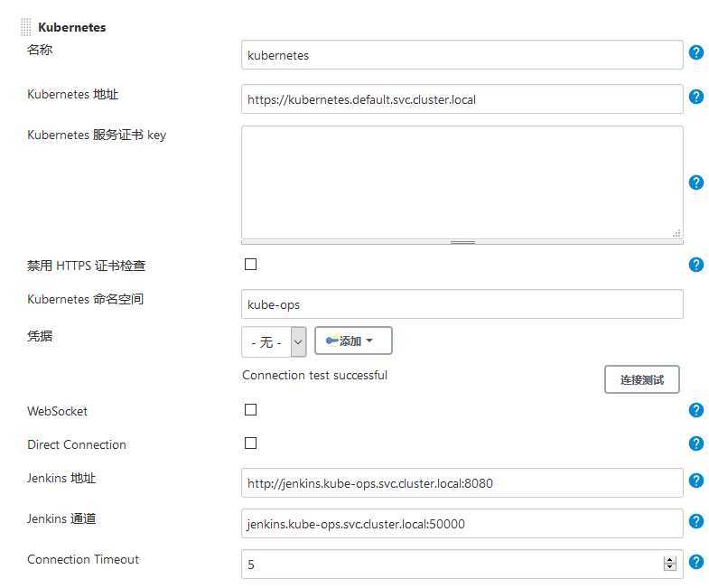Image resolution: width=709 pixels, height=588 pixels.
Task: Click the Connection Timeout label
Action: point(83,559)
